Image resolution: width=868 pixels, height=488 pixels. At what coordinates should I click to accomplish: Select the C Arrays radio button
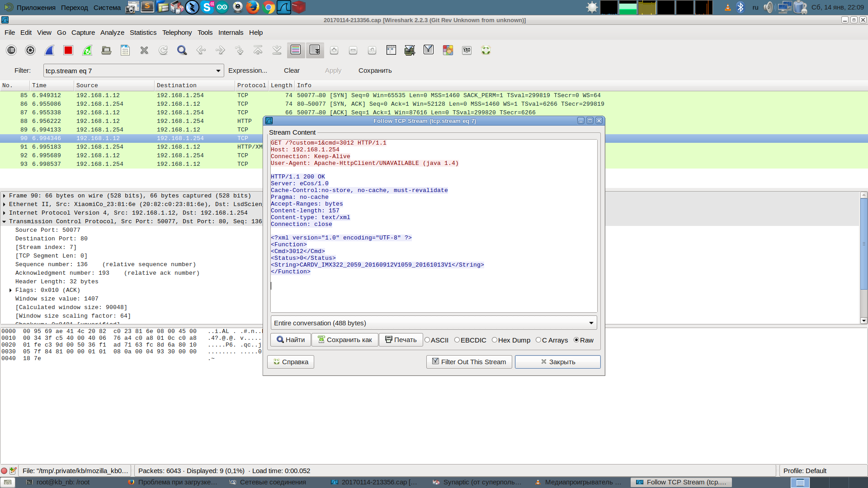pyautogui.click(x=538, y=340)
